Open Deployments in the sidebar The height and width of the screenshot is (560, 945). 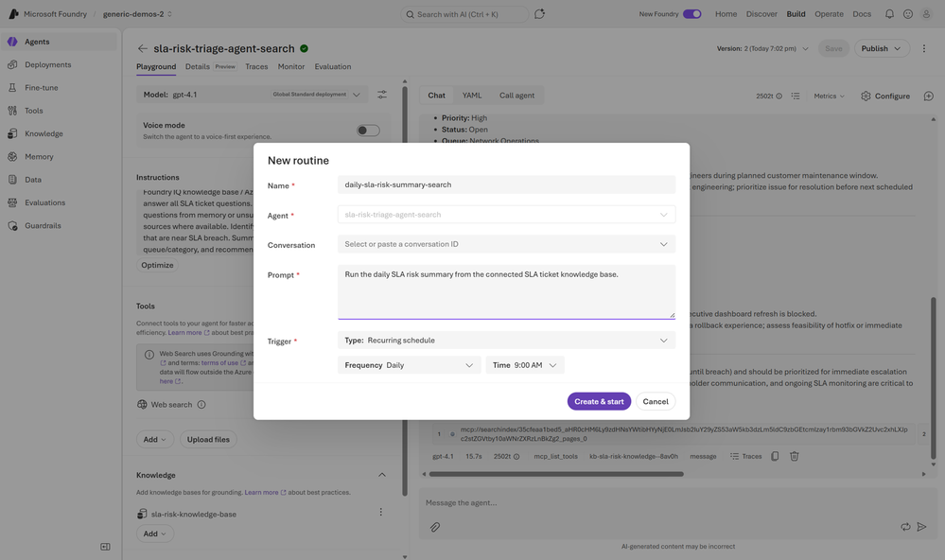pyautogui.click(x=59, y=64)
